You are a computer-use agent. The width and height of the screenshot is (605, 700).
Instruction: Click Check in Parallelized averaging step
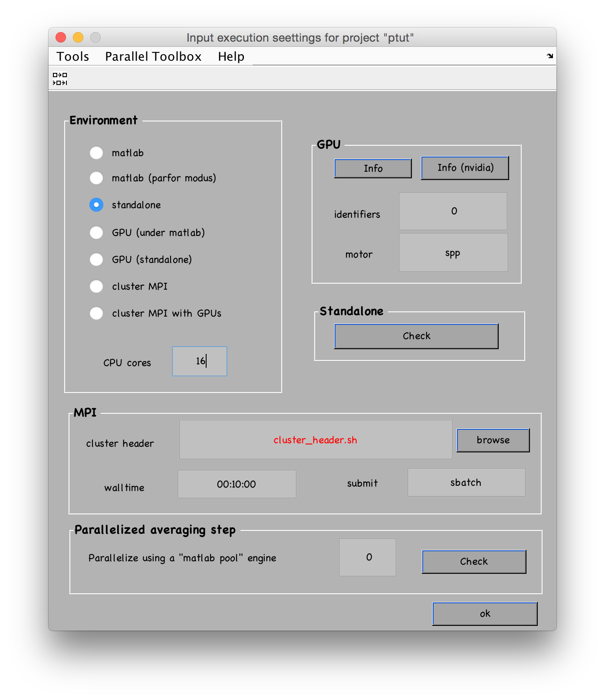click(x=474, y=562)
